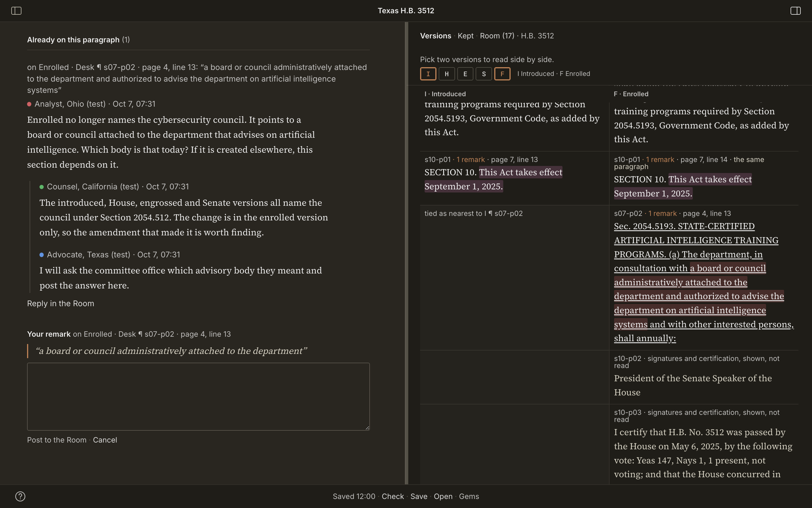This screenshot has height=508, width=812.
Task: Click "President of the Senate Speaker of the House"
Action: (693, 385)
